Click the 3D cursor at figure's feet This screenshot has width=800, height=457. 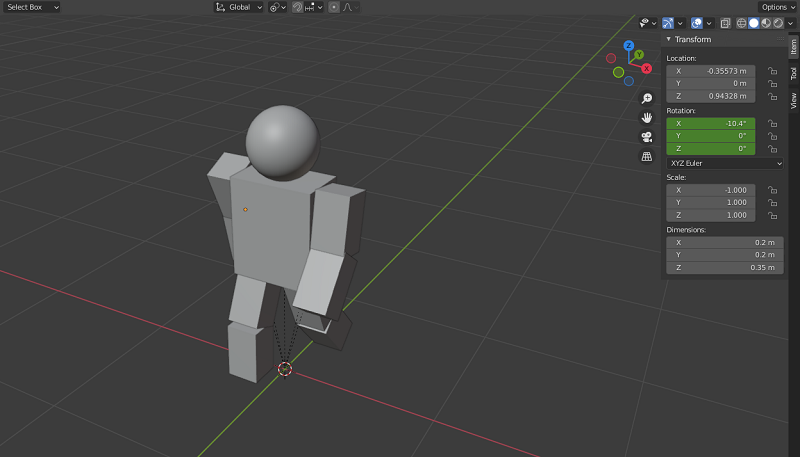tap(285, 368)
